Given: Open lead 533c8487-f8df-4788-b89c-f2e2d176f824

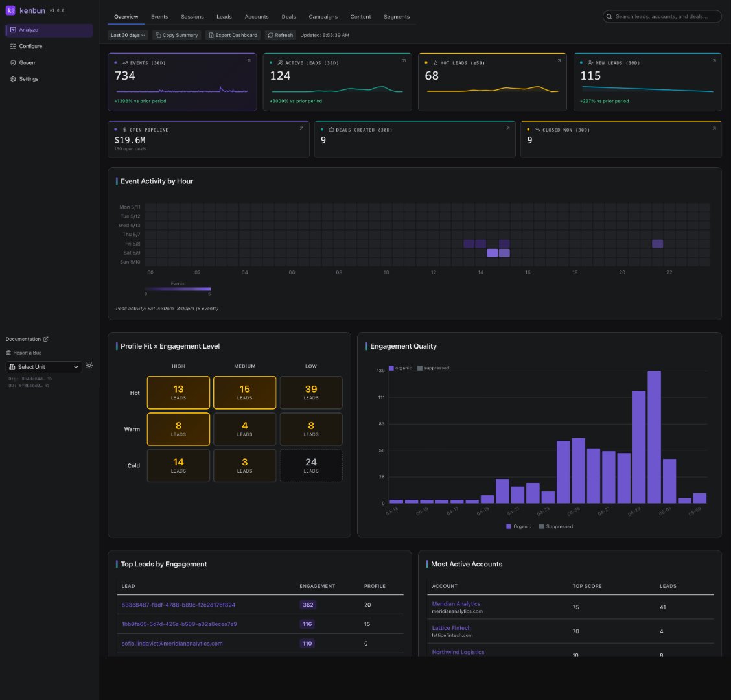Looking at the screenshot, I should [178, 605].
